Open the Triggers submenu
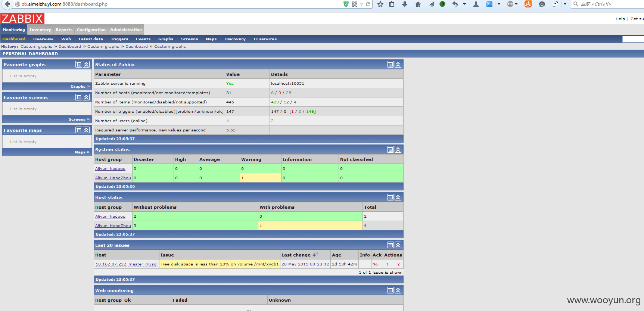The image size is (644, 311). click(119, 39)
